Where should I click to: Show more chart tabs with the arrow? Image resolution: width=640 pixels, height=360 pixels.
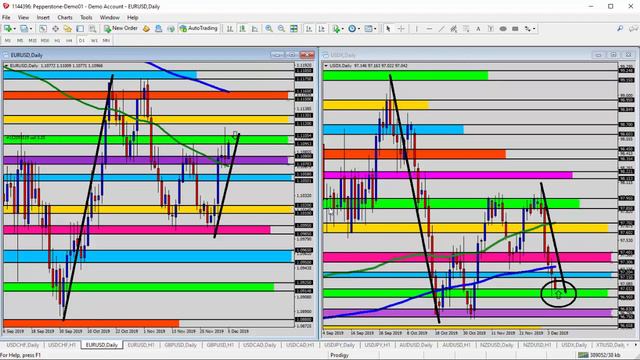coord(635,345)
